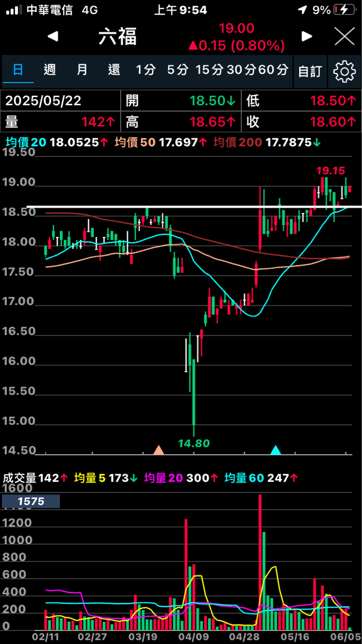Switch to 5分 five-minute chart
This screenshot has width=362, height=644.
click(177, 70)
